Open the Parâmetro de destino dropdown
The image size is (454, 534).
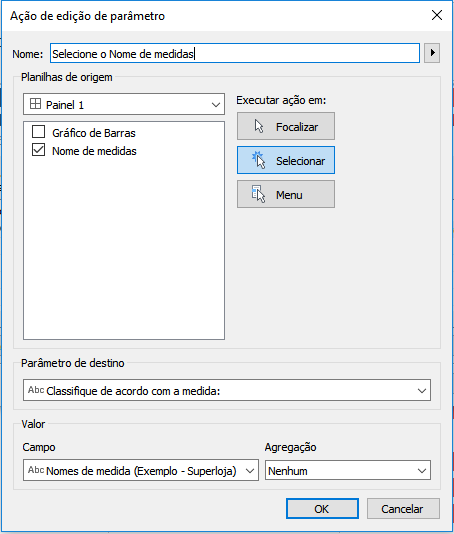click(x=227, y=390)
